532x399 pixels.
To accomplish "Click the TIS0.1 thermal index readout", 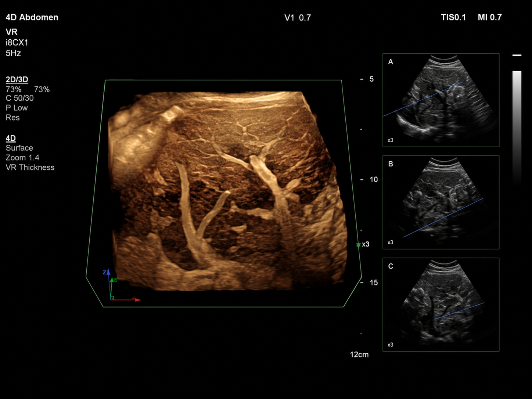I will tap(453, 17).
